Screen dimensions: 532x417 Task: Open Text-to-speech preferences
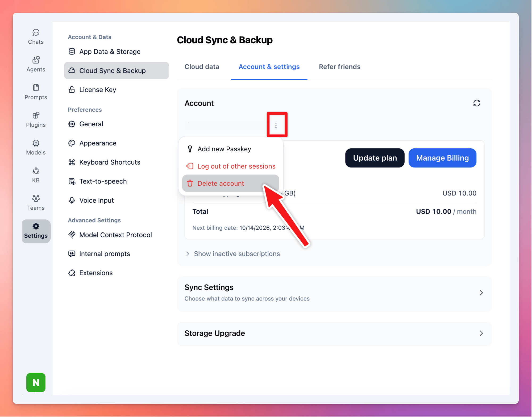pos(117,181)
